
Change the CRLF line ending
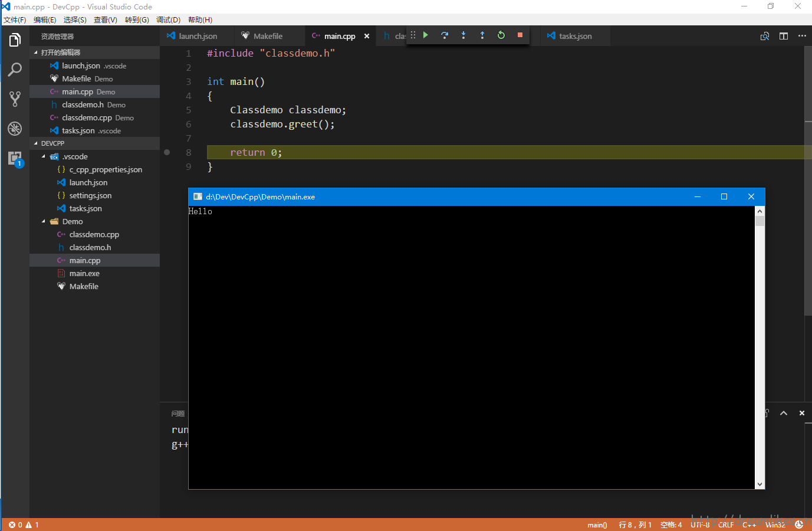point(726,525)
